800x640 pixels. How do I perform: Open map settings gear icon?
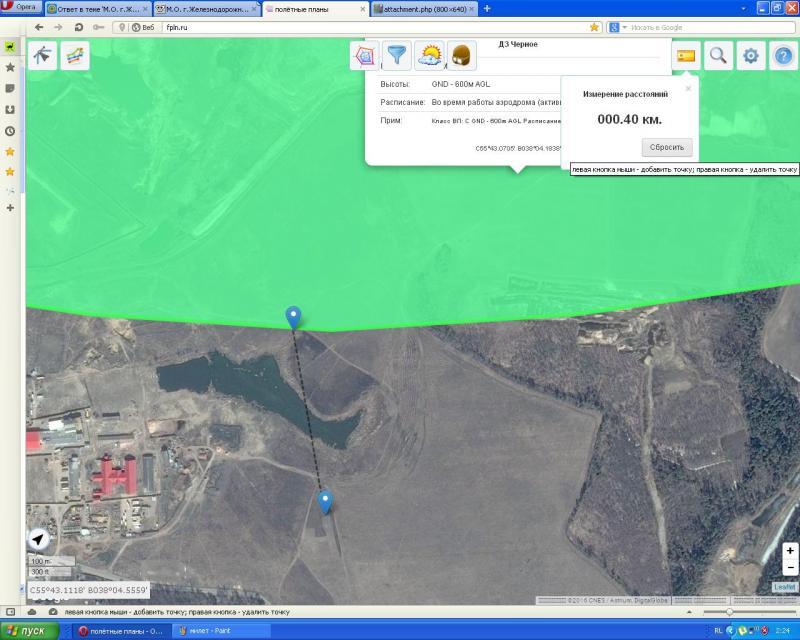click(751, 57)
